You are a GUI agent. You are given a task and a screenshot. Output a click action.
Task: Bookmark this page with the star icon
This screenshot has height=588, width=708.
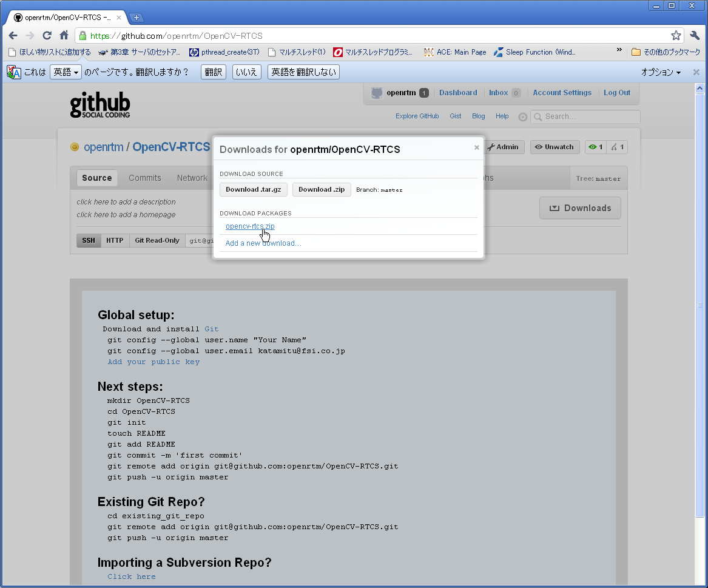click(x=675, y=36)
